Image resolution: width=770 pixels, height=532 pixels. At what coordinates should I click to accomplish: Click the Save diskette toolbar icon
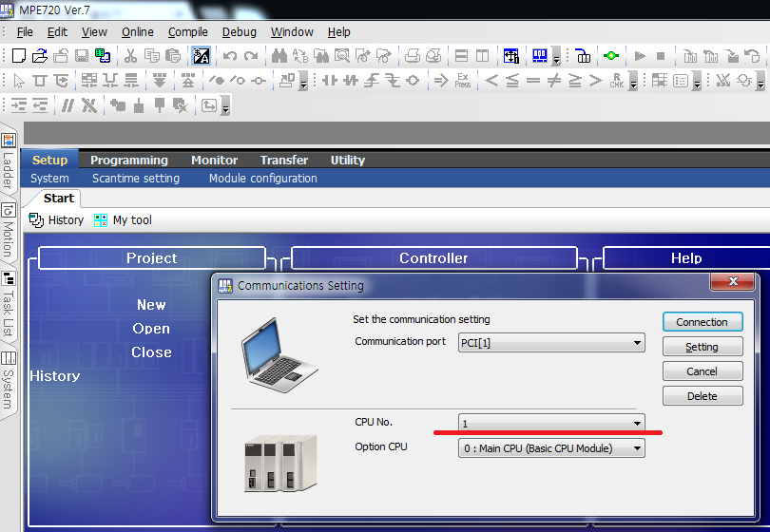(82, 56)
